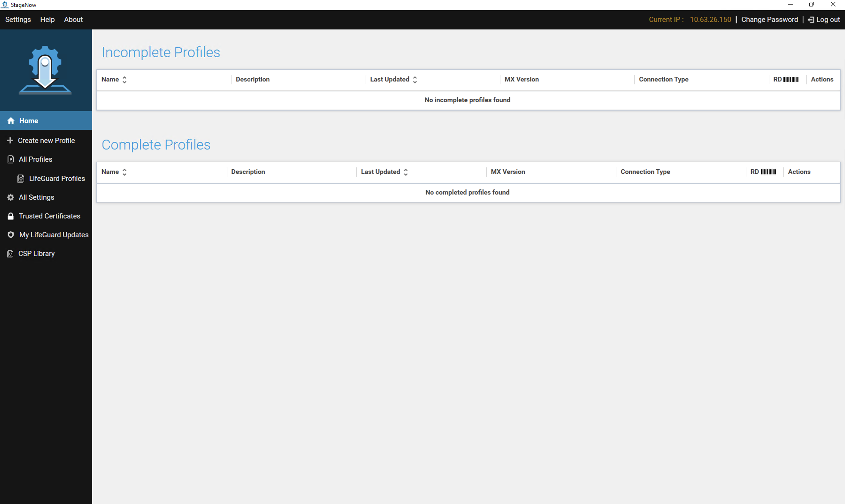Click the All Profiles document icon
Image resolution: width=845 pixels, height=504 pixels.
click(x=11, y=159)
